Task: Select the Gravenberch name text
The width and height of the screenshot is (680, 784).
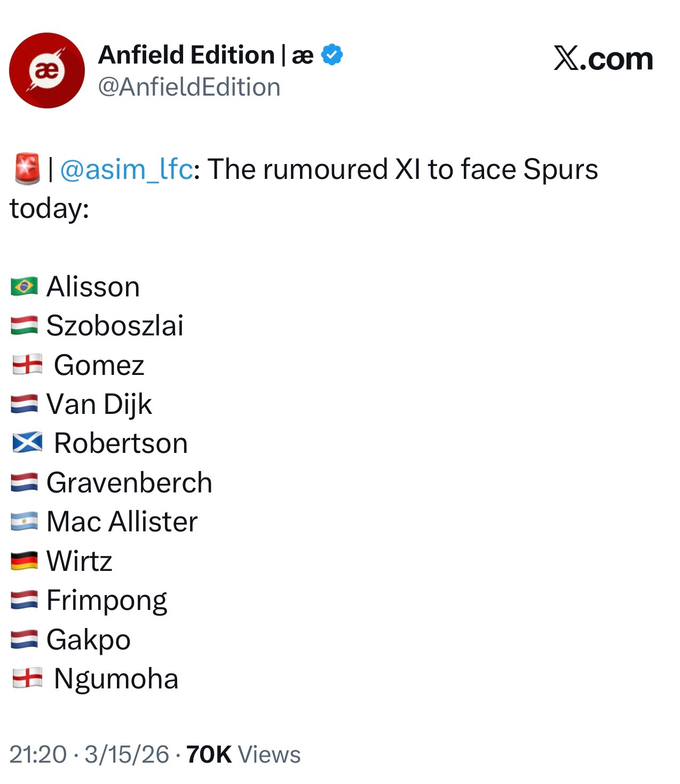Action: coord(129,483)
